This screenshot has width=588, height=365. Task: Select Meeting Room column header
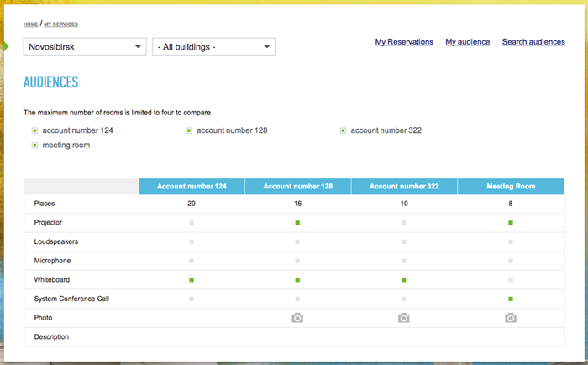click(x=511, y=186)
